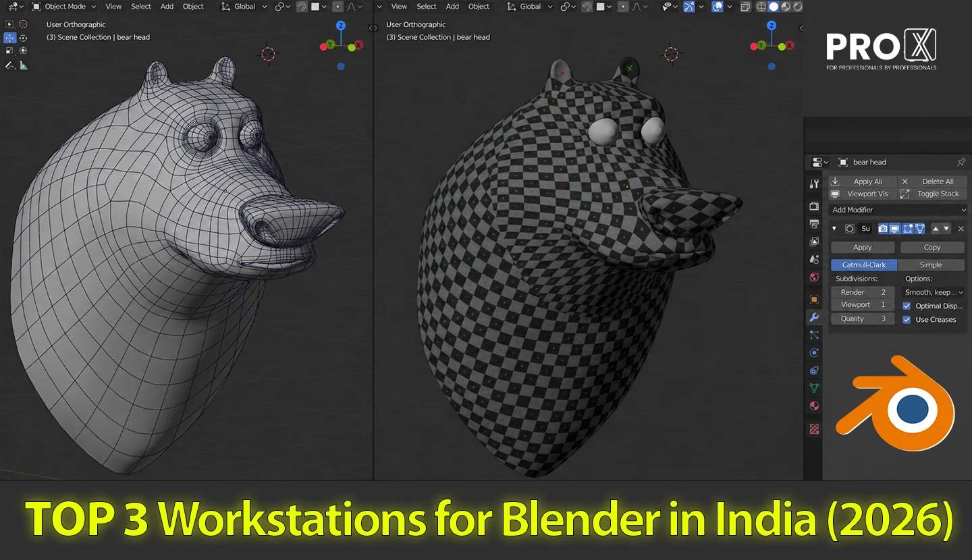Screen dimensions: 972x560
Task: Toggle modifier on-cage editing
Action: 920,229
